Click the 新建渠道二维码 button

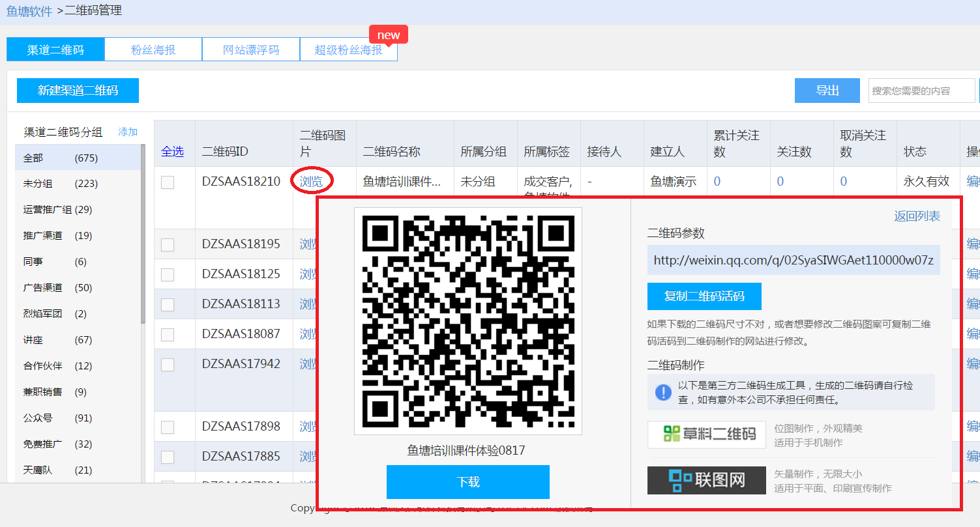78,91
